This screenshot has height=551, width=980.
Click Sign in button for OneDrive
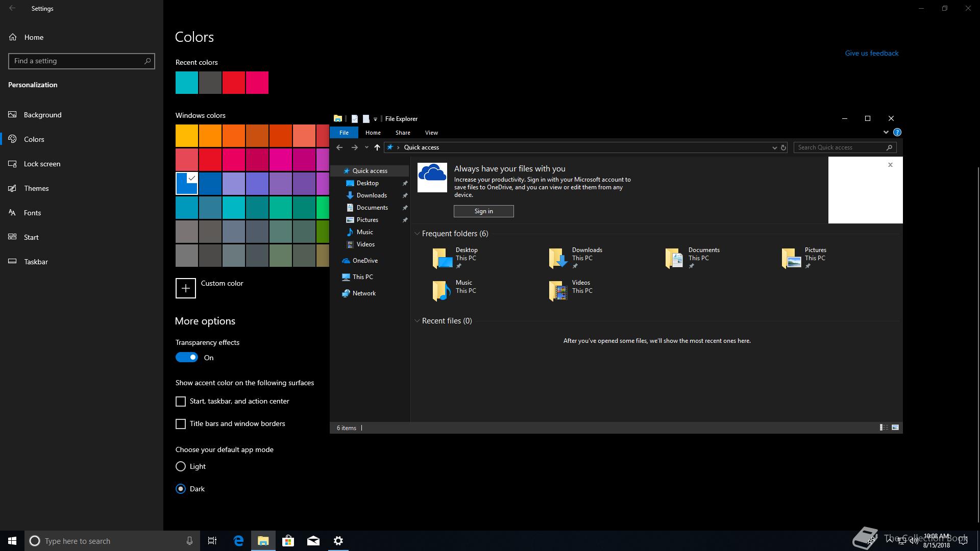coord(484,211)
